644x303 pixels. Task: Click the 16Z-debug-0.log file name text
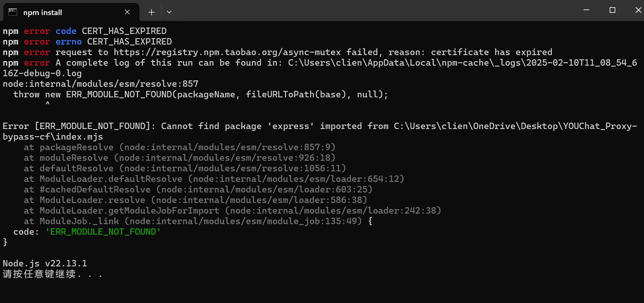[42, 73]
